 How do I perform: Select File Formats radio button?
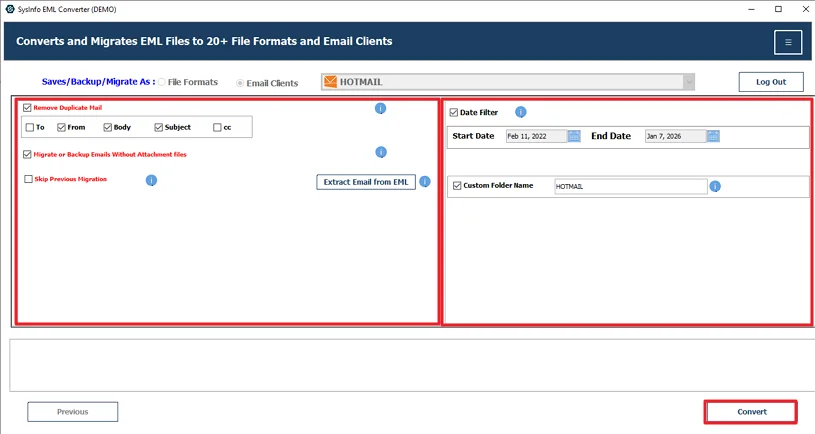coord(162,82)
